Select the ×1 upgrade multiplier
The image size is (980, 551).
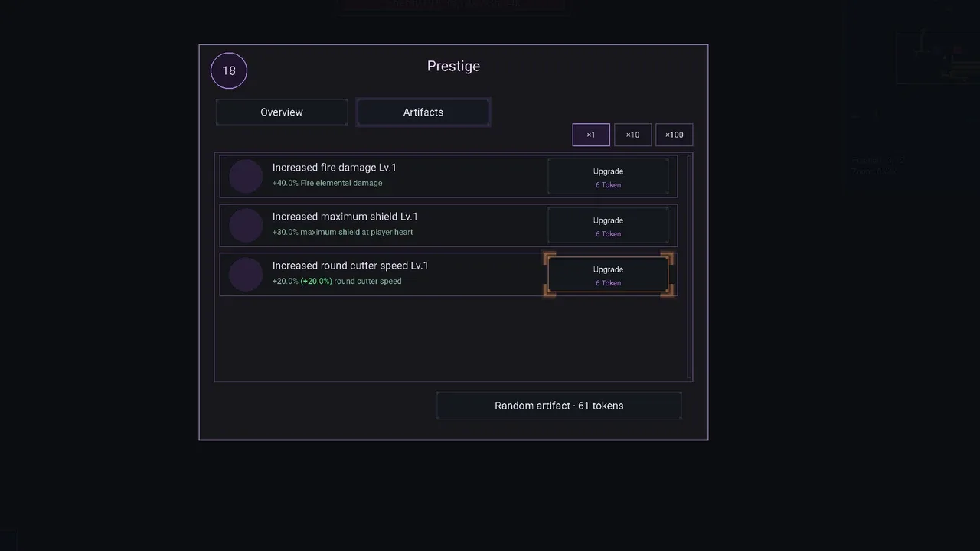coord(591,135)
